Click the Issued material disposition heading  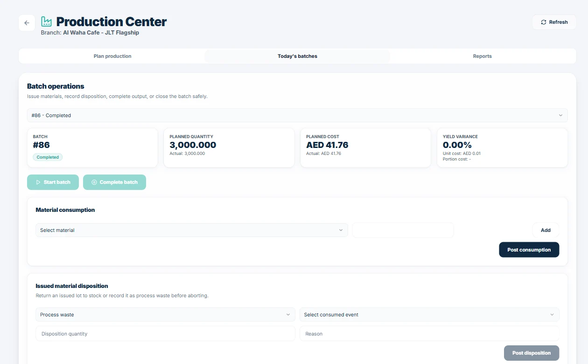pyautogui.click(x=72, y=286)
